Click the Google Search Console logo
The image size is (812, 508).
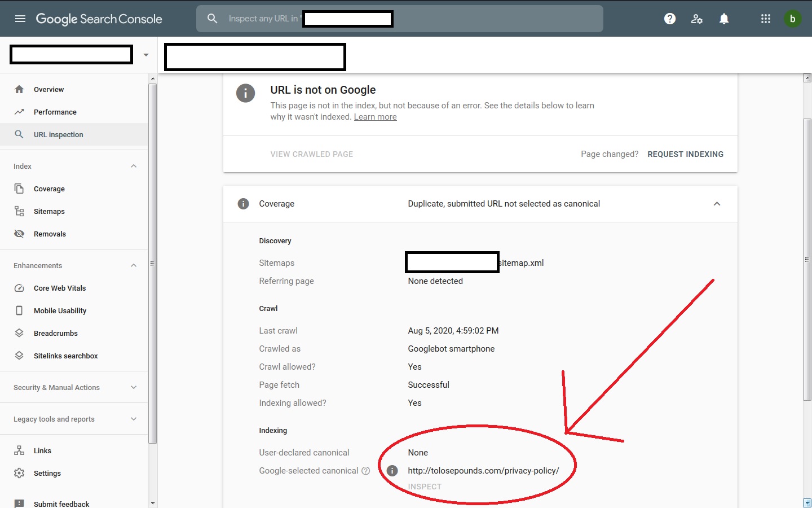tap(99, 19)
